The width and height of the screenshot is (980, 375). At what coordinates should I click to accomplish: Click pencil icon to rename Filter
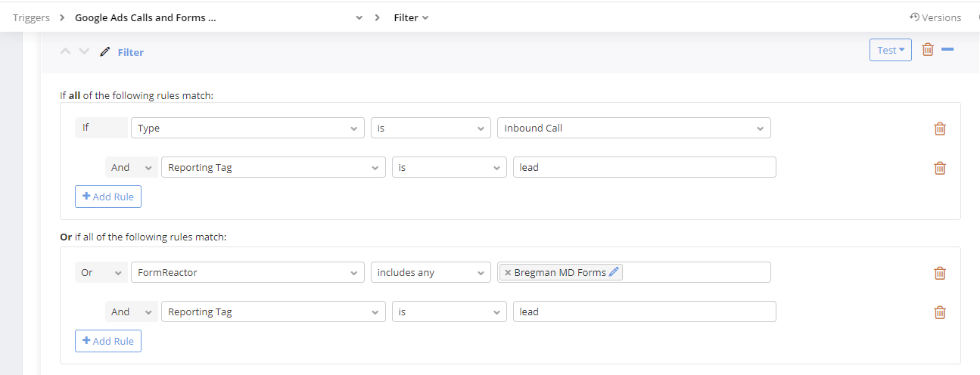pos(105,52)
